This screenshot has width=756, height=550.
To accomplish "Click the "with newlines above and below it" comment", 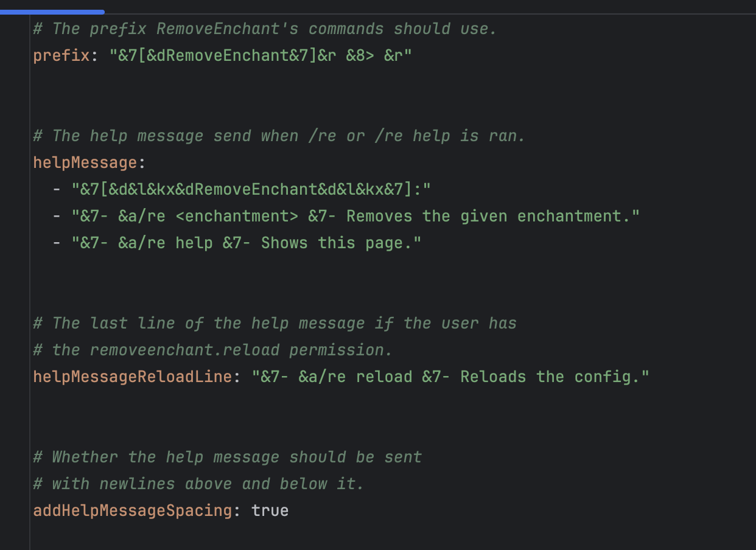I will 198,484.
